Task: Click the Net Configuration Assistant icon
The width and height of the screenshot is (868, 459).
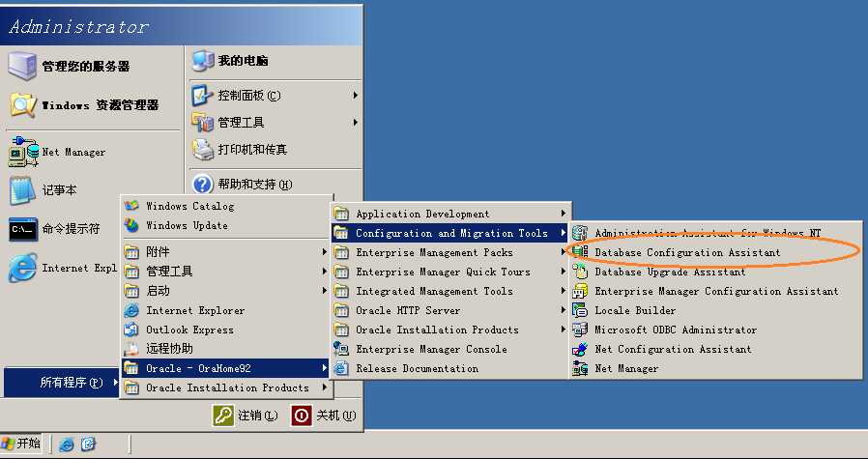Action: pyautogui.click(x=580, y=350)
